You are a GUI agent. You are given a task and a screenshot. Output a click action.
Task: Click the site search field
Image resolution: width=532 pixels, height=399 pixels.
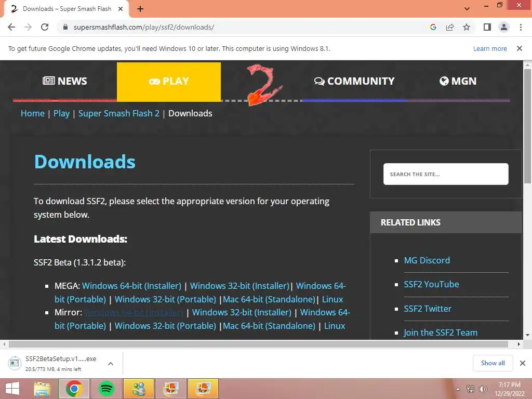point(446,174)
